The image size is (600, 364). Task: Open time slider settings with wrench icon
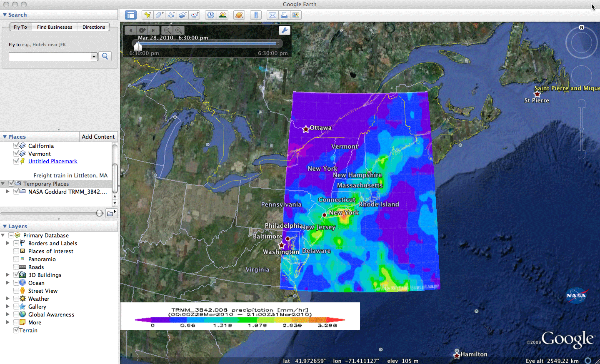tap(284, 30)
